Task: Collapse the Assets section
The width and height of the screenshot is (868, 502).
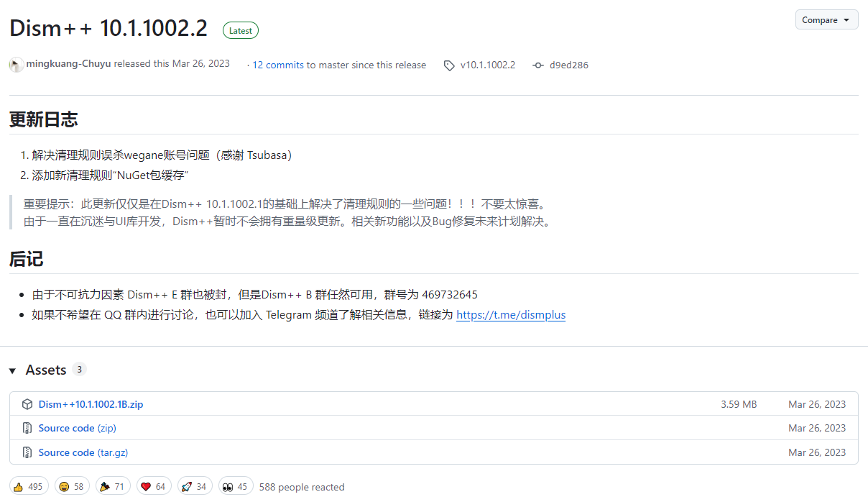Action: (11, 370)
